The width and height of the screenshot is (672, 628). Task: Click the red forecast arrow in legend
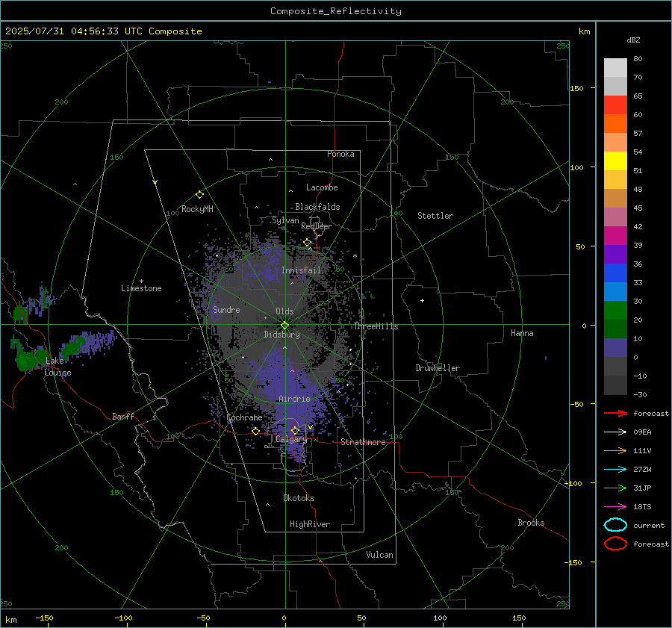(x=615, y=413)
